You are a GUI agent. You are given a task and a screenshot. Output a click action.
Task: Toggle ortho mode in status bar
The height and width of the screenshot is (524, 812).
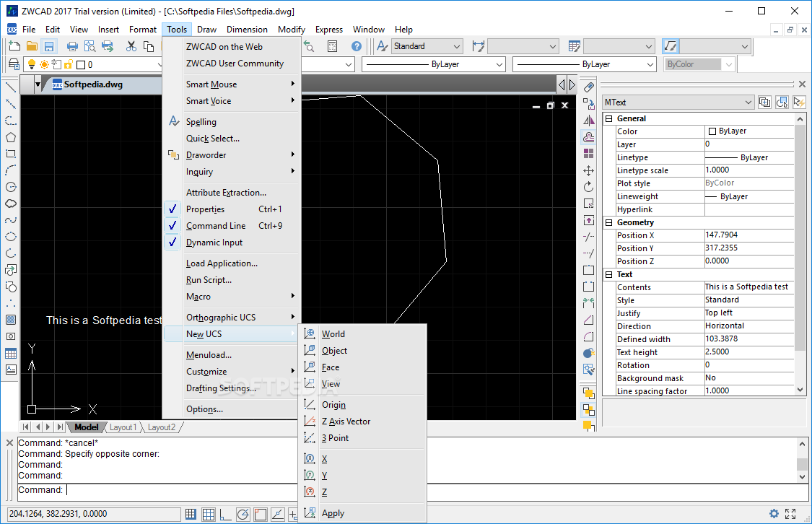coord(225,514)
